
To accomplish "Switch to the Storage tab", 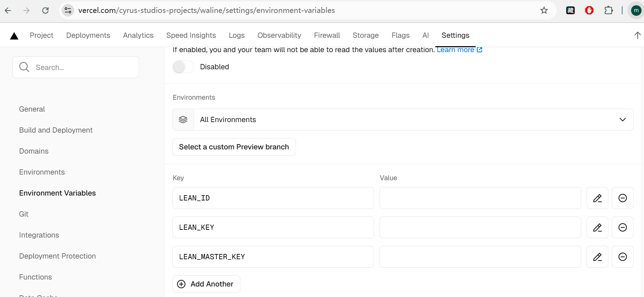I will (x=365, y=35).
